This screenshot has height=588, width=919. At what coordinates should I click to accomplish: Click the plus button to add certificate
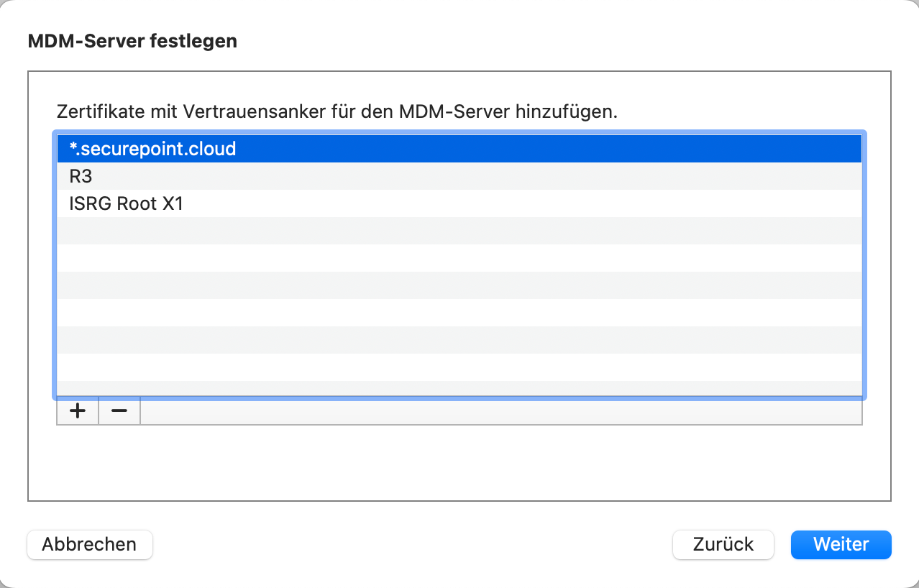point(77,410)
